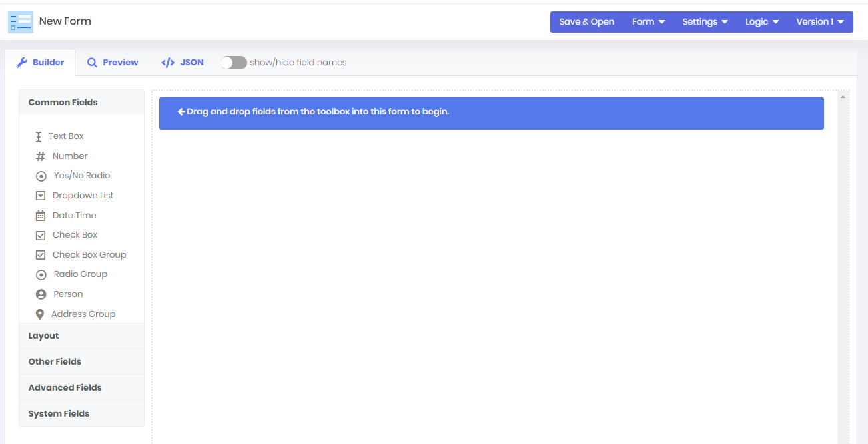
Task: Click the Address Group pin icon
Action: pyautogui.click(x=40, y=314)
